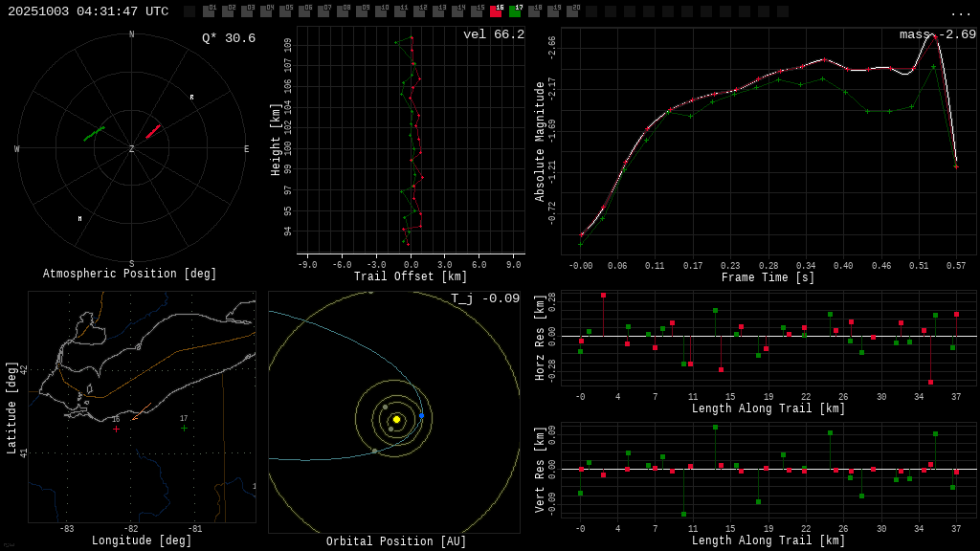Click the vel 66.2 readout
This screenshot has width=980, height=551.
[x=494, y=34]
